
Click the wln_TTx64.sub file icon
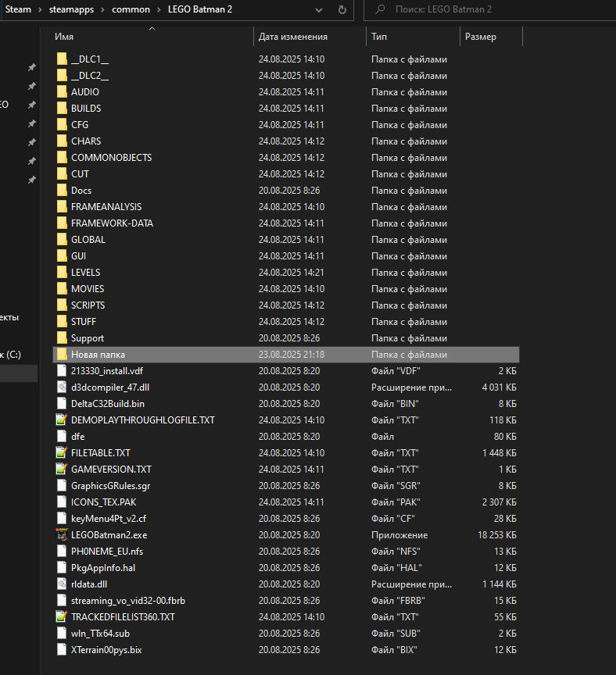[62, 634]
